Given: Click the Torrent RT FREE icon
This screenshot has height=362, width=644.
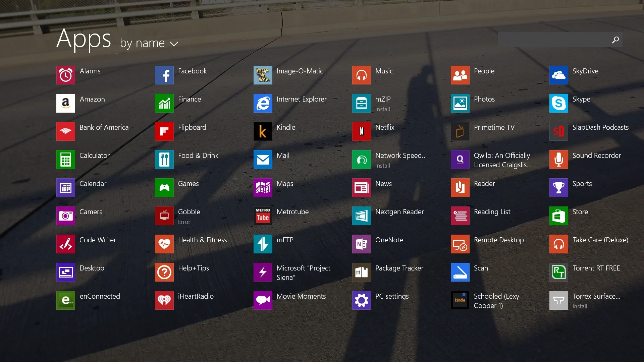Looking at the screenshot, I should coord(558,272).
